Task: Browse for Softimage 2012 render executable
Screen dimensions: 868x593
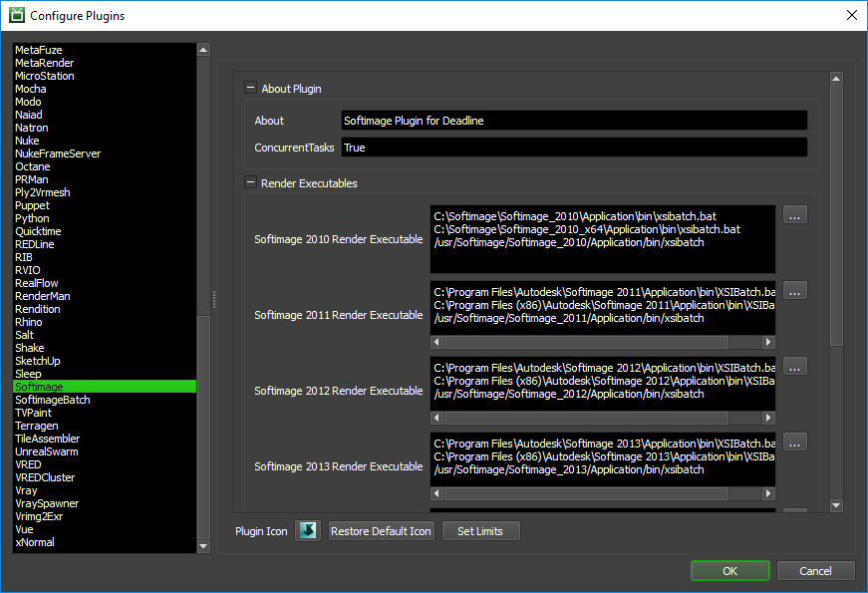Action: point(794,367)
